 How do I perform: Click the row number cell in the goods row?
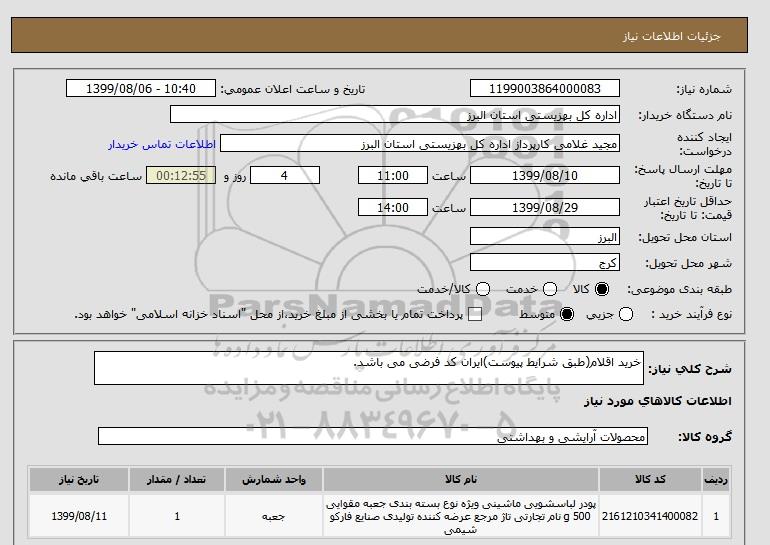click(x=716, y=517)
